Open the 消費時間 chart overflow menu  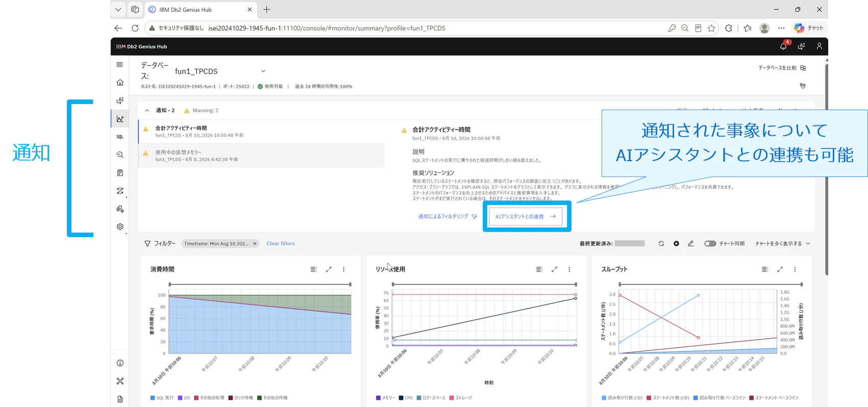pos(343,269)
